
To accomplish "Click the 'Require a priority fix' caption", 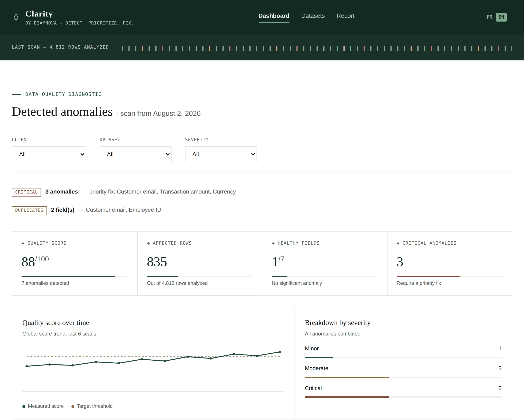I will pyautogui.click(x=419, y=283).
